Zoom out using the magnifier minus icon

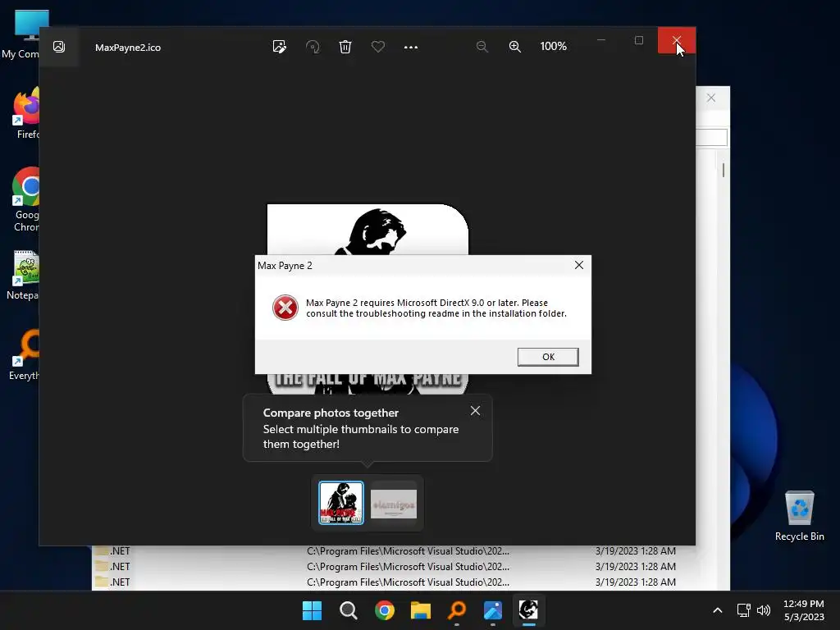click(x=482, y=47)
